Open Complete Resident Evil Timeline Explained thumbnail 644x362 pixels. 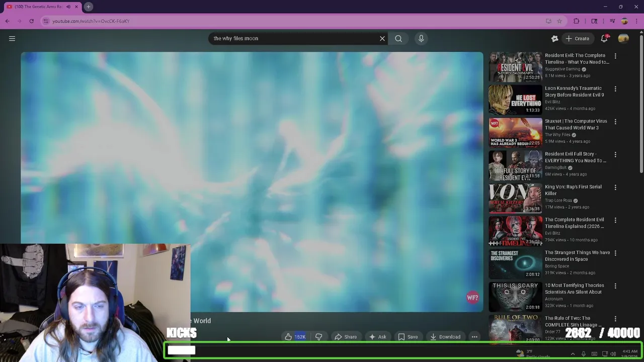click(515, 231)
